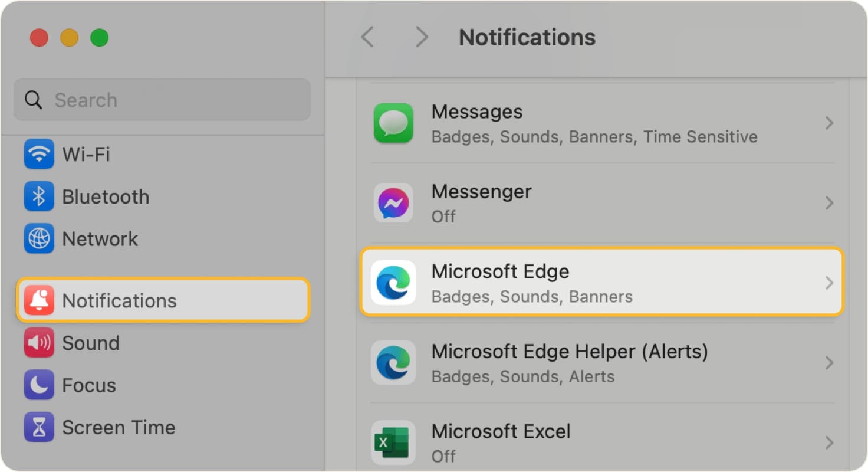
Task: Go forward with the right arrow button
Action: pos(421,37)
